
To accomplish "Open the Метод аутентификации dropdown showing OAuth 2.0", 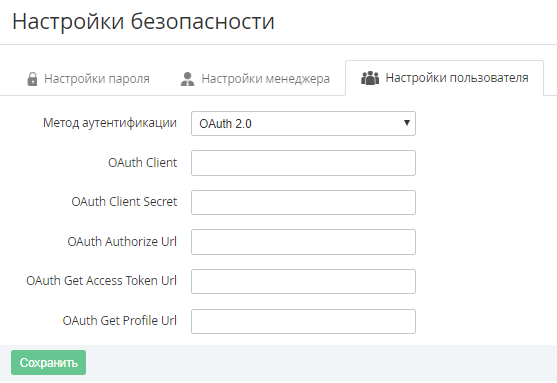I will point(303,124).
